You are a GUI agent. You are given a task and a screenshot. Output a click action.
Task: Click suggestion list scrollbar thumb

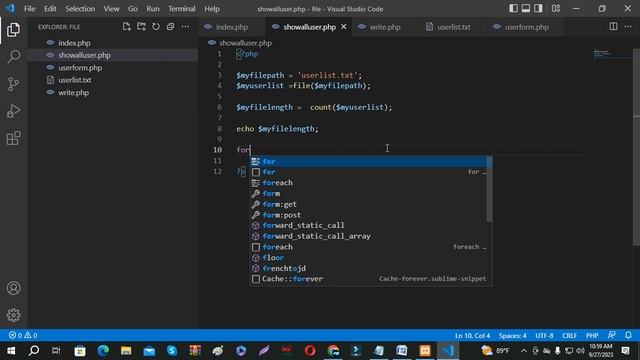[x=489, y=189]
